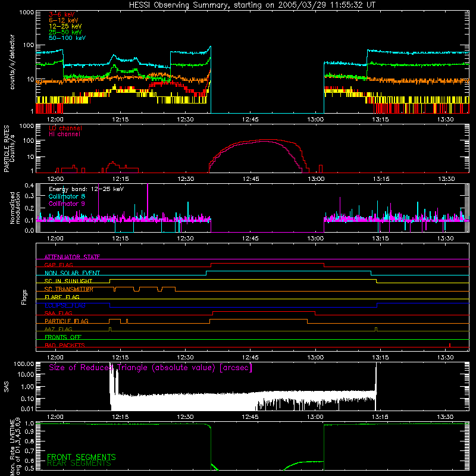
Task: Click the FRONTS OFF flag label
Action: tap(63, 337)
